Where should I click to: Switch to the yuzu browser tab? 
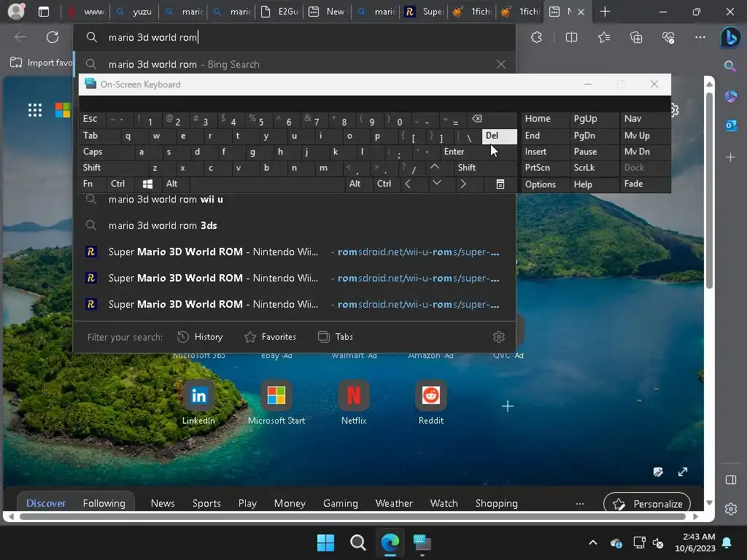coord(134,12)
